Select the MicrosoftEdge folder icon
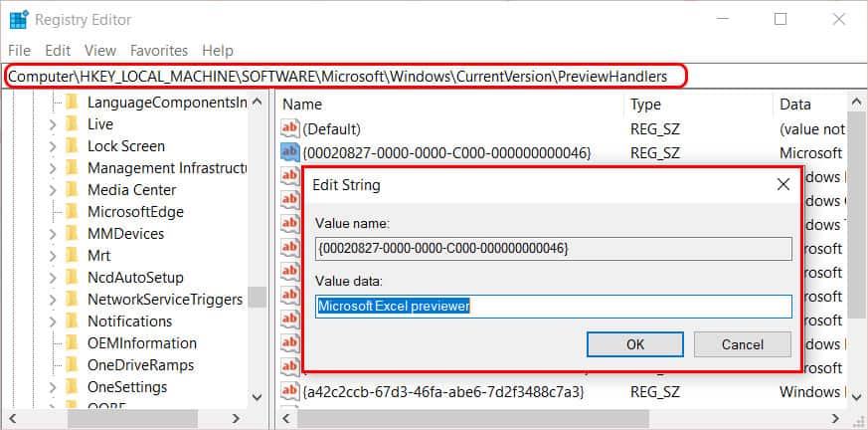Screen dimensions: 868x430 [72, 212]
